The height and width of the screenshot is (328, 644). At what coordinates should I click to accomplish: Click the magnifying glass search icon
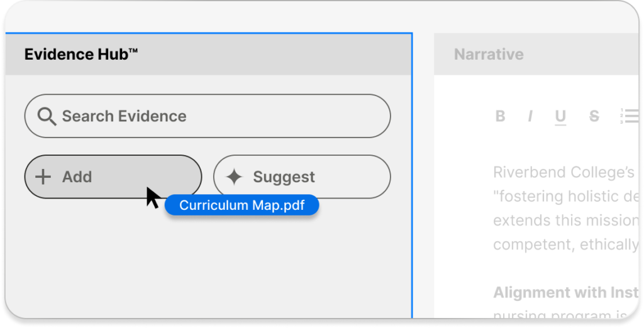point(47,116)
